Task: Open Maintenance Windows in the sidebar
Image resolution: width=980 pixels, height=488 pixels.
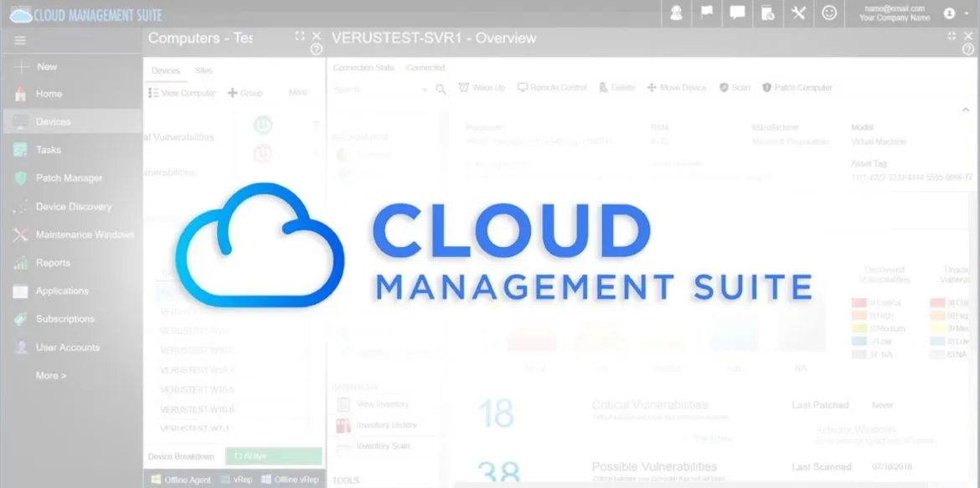Action: point(85,235)
